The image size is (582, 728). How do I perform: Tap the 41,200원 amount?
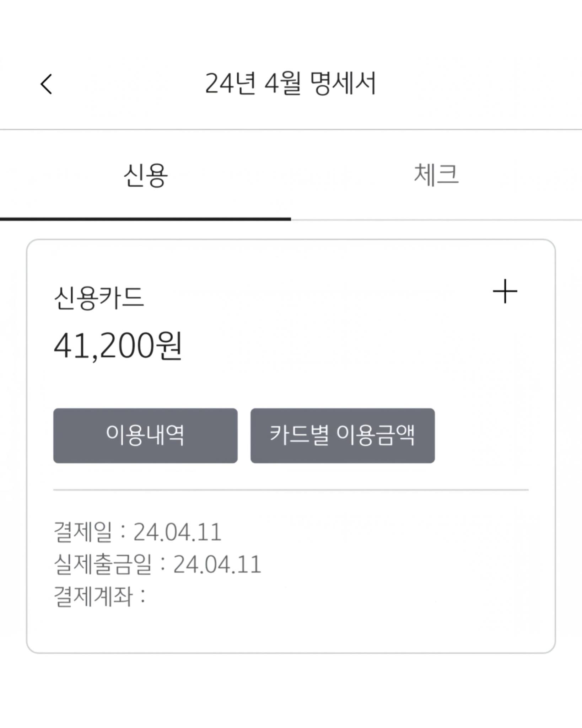point(117,346)
